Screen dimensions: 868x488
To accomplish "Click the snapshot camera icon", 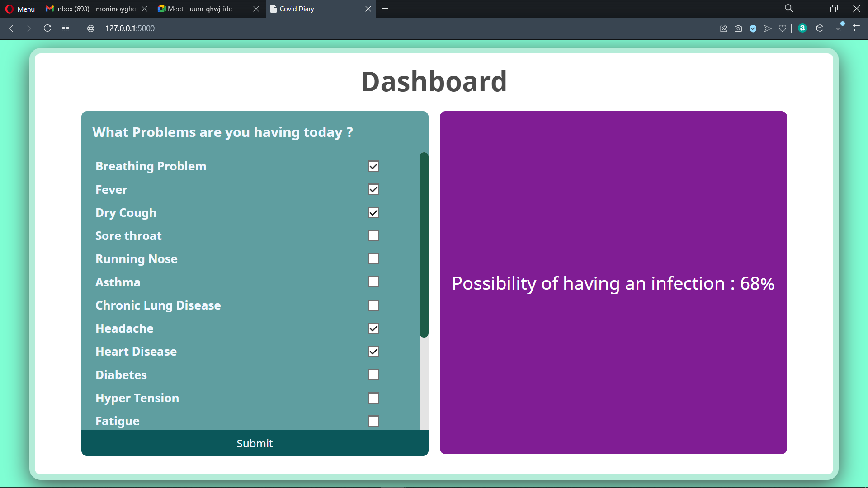I will click(738, 28).
